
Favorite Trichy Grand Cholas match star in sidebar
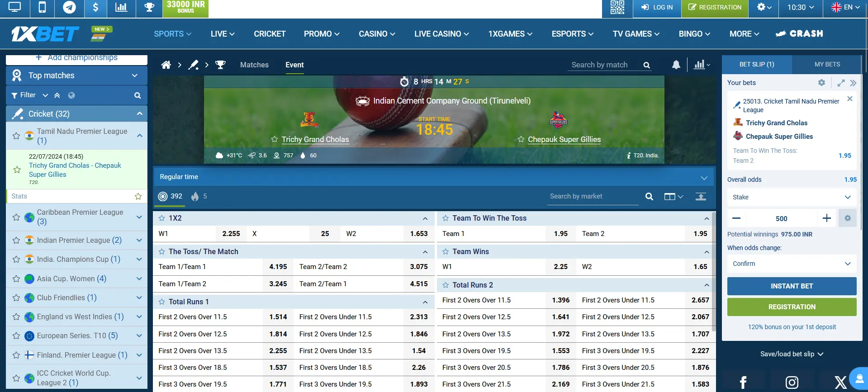point(17,170)
